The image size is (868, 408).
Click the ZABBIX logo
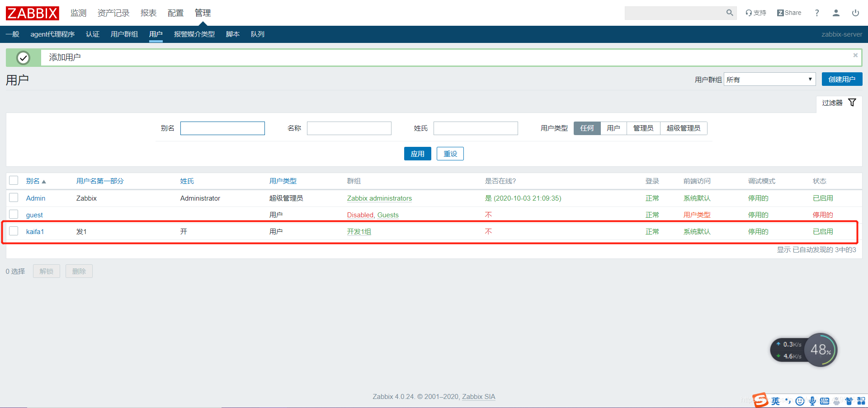click(x=33, y=13)
